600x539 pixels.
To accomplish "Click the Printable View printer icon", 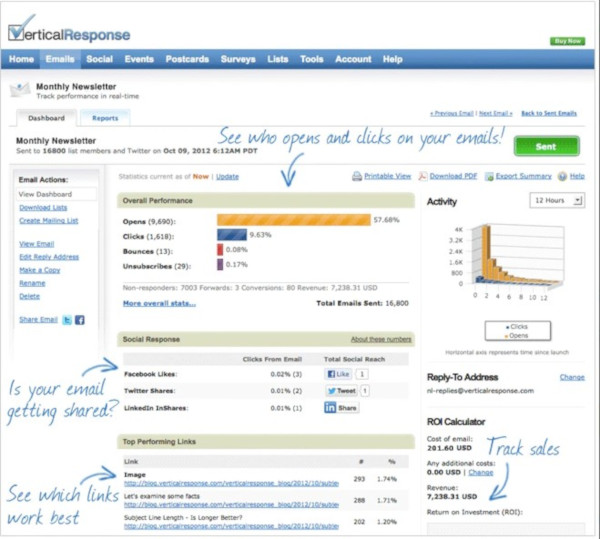I will (357, 176).
